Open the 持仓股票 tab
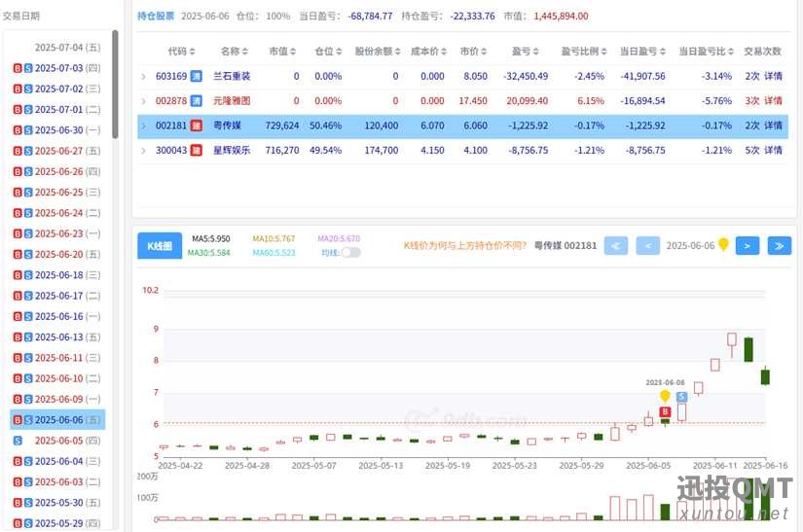This screenshot has height=532, width=803. point(156,16)
